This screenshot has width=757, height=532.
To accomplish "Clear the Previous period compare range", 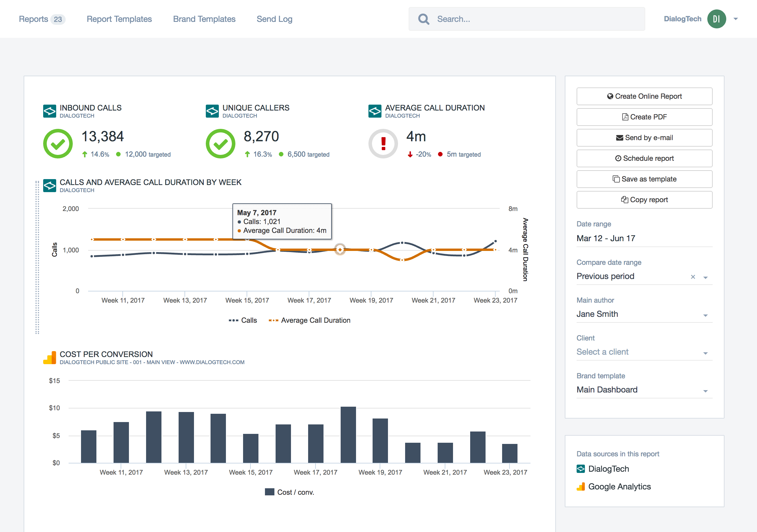I will pyautogui.click(x=693, y=277).
